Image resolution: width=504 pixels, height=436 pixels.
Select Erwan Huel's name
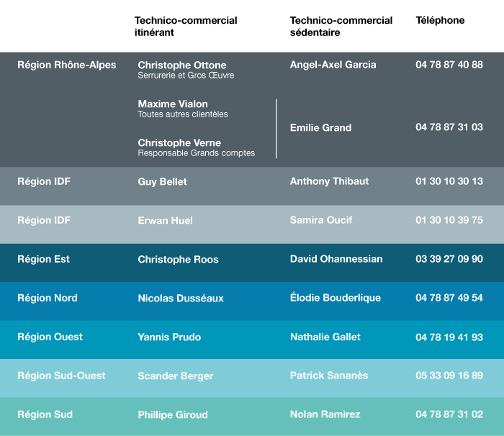pyautogui.click(x=165, y=221)
